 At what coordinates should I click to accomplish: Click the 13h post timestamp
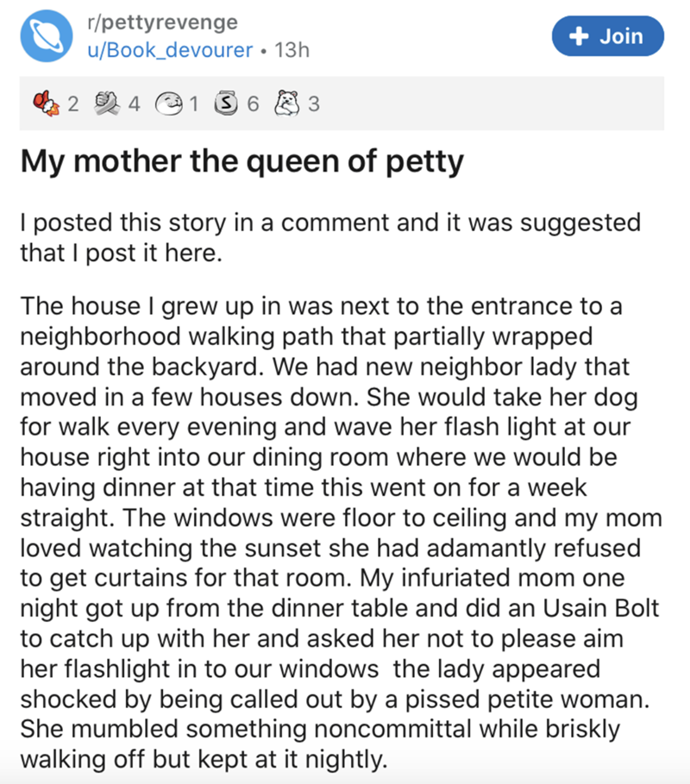pyautogui.click(x=290, y=50)
